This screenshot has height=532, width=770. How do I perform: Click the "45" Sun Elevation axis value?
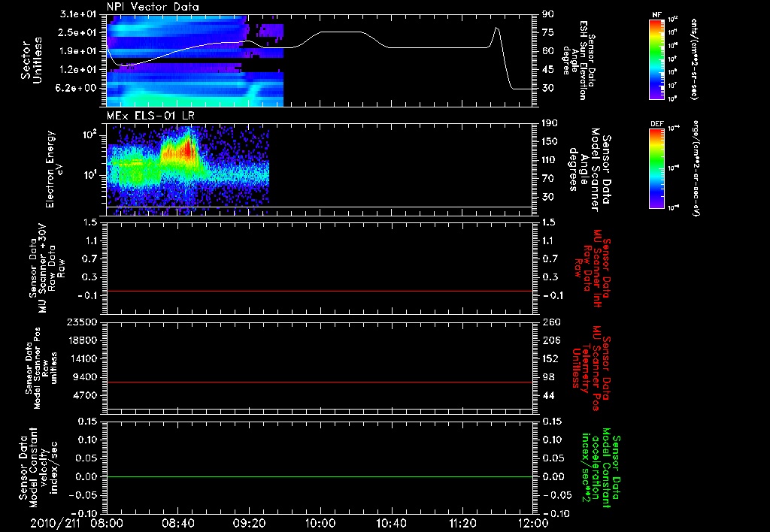tap(548, 70)
